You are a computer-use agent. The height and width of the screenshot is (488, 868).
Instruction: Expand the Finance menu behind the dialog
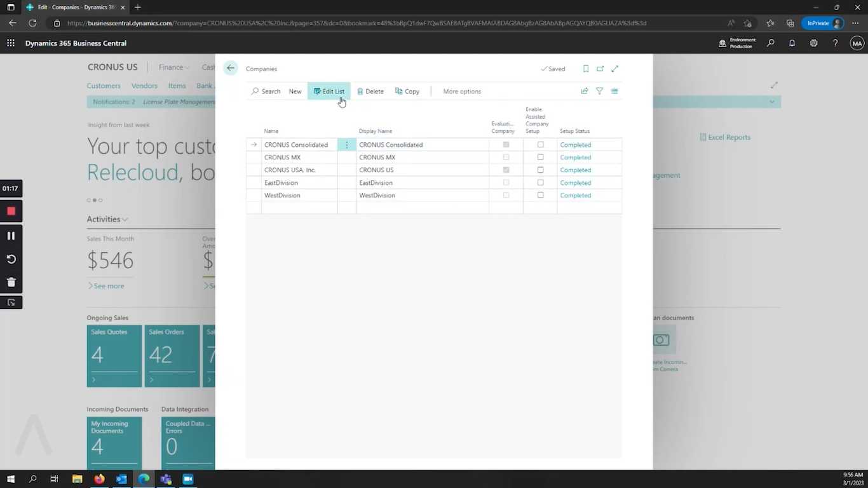tap(174, 67)
